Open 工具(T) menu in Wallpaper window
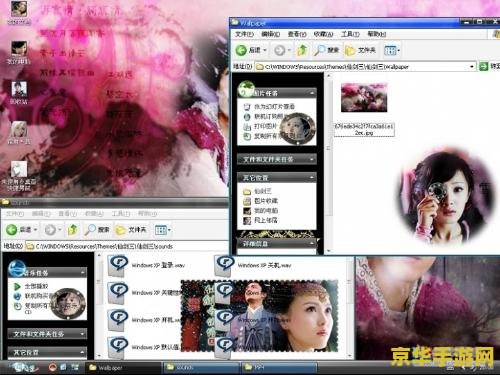 tap(350, 34)
